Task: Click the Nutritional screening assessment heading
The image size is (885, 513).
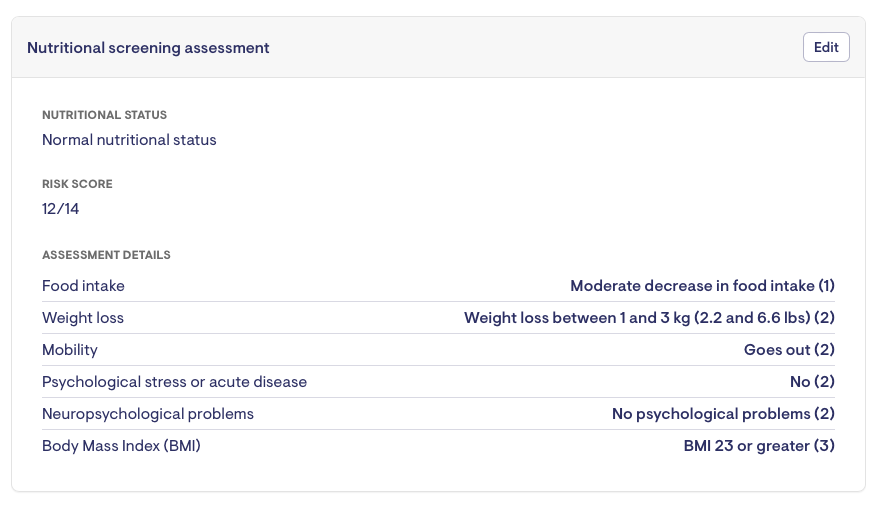Action: [148, 48]
